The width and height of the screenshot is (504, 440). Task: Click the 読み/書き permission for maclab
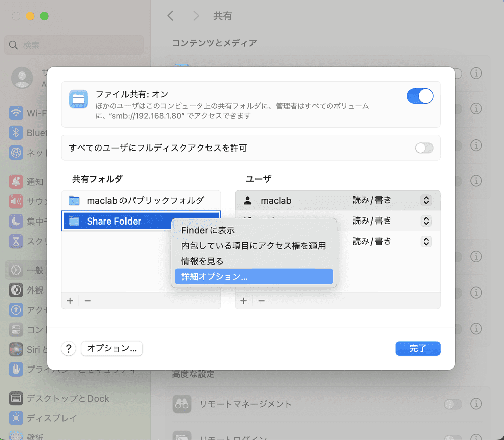(371, 200)
